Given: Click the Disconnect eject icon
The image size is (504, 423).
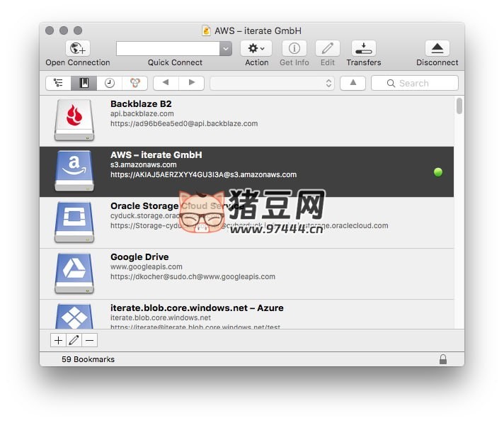Looking at the screenshot, I should (437, 49).
